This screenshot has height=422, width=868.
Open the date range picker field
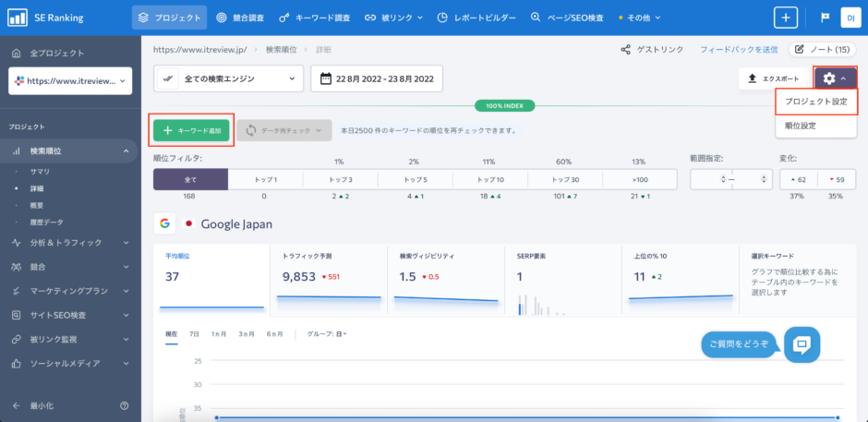377,78
